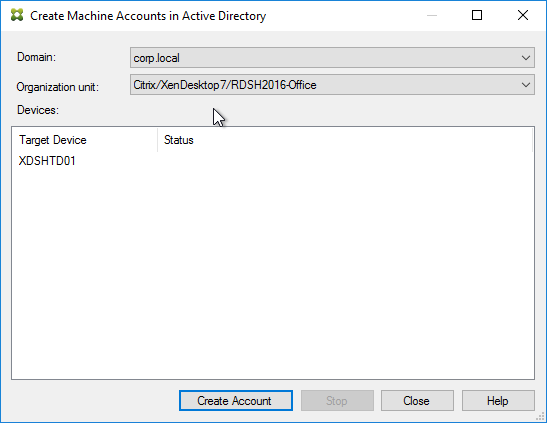Close the dialog using the title bar X
This screenshot has width=547, height=423.
(523, 15)
